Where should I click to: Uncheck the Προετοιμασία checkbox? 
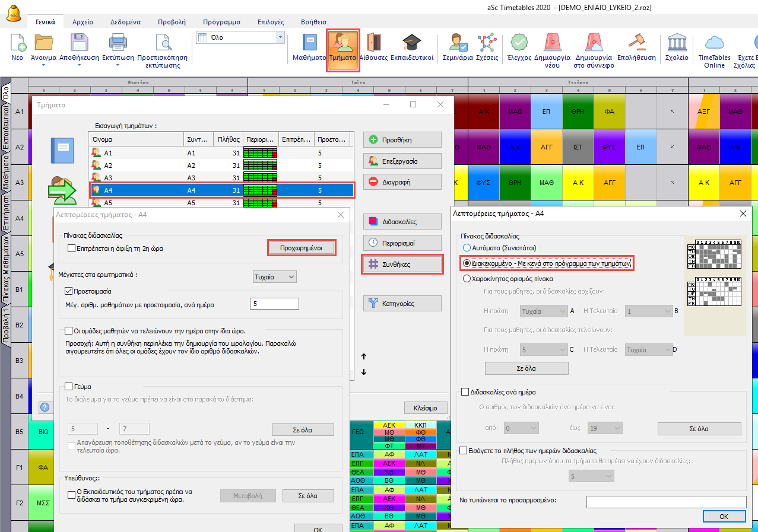tap(69, 291)
